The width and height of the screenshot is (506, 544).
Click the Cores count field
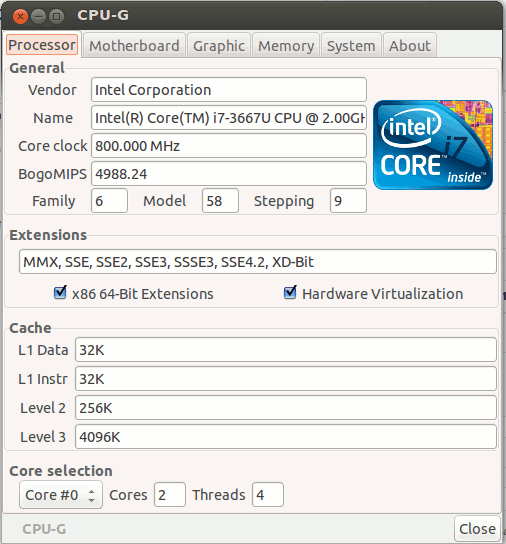170,495
